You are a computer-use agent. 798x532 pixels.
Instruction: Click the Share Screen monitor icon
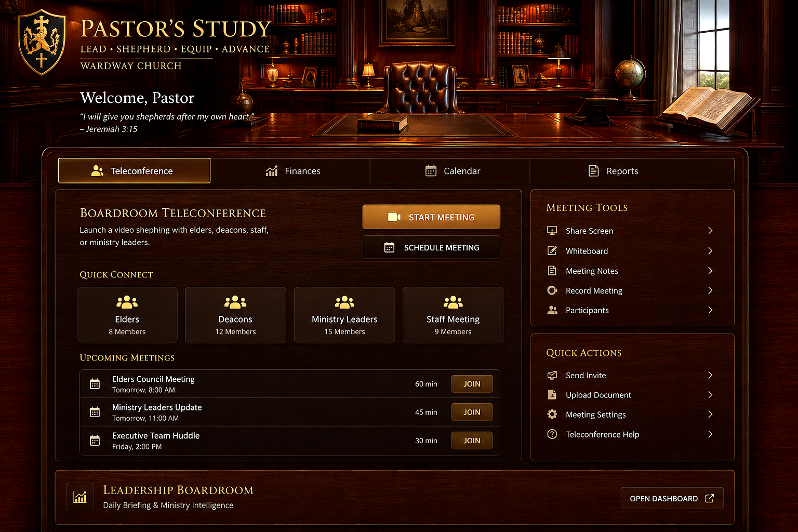coord(552,230)
